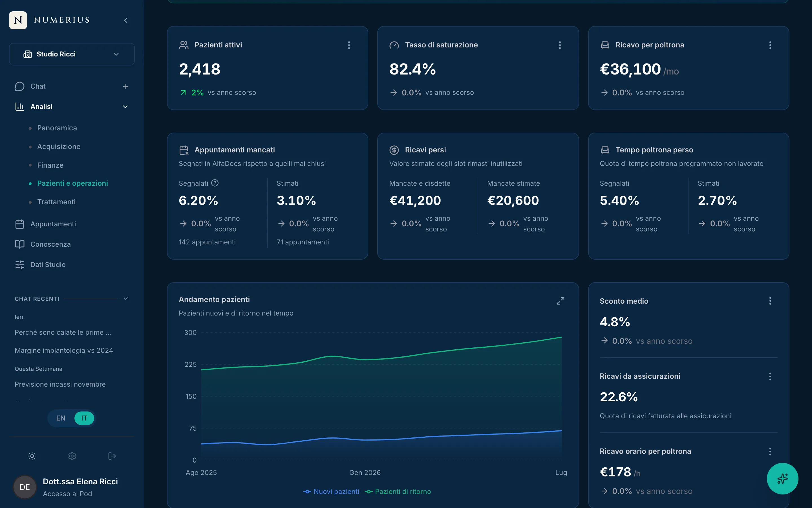Open the Conoscenza section
The image size is (812, 508).
tap(51, 244)
